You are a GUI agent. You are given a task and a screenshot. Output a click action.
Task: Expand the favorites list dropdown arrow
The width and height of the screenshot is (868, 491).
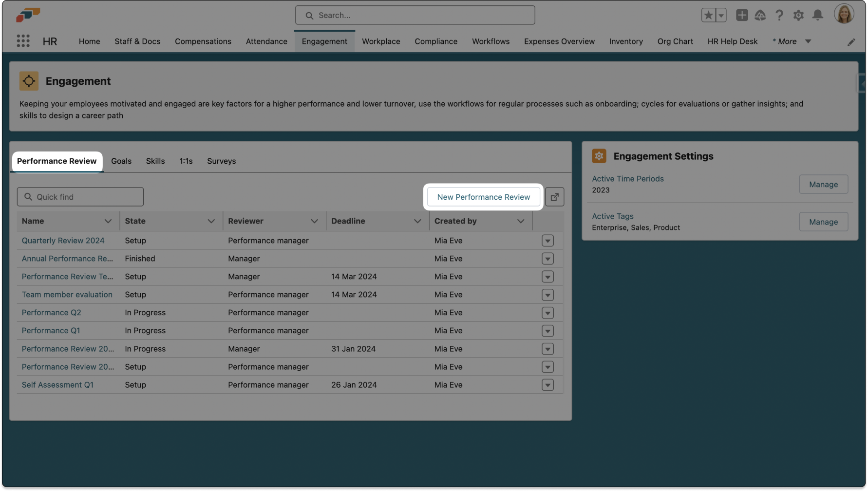721,15
